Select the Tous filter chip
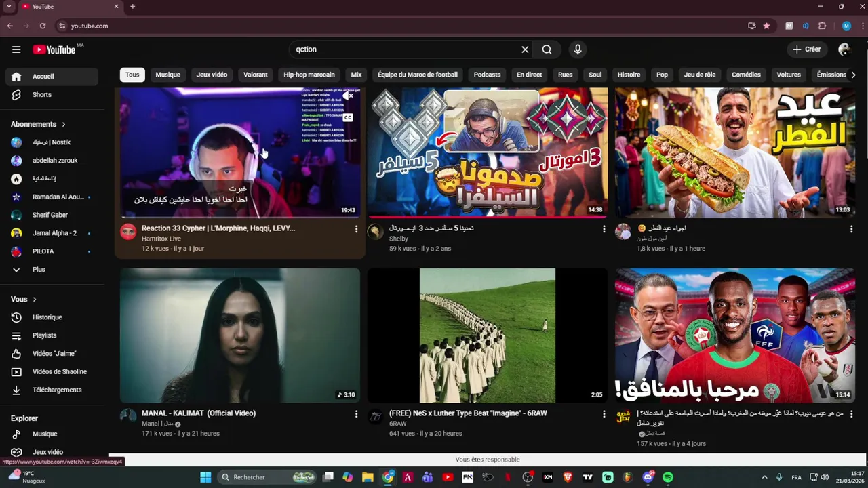 coord(132,75)
